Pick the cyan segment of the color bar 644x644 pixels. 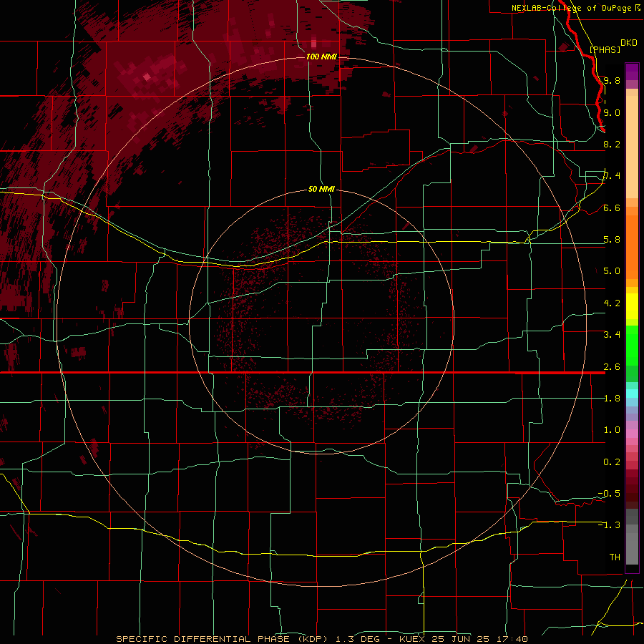pos(632,394)
